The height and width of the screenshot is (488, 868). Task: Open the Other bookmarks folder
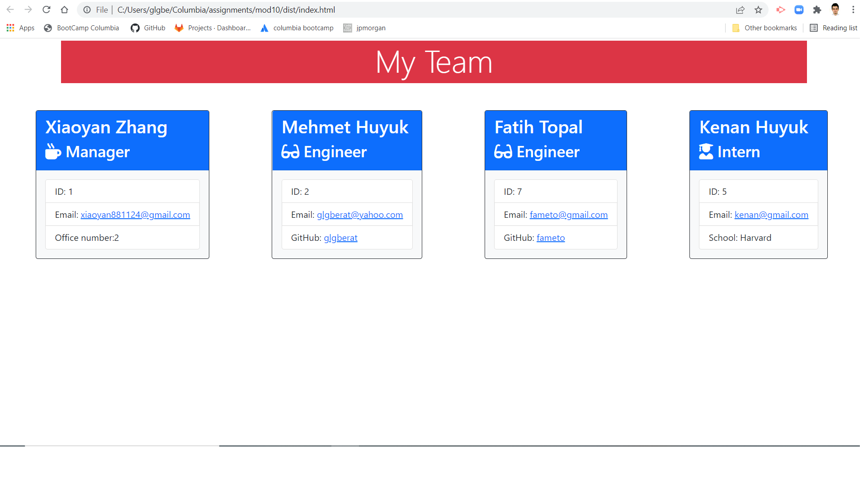[x=764, y=28]
